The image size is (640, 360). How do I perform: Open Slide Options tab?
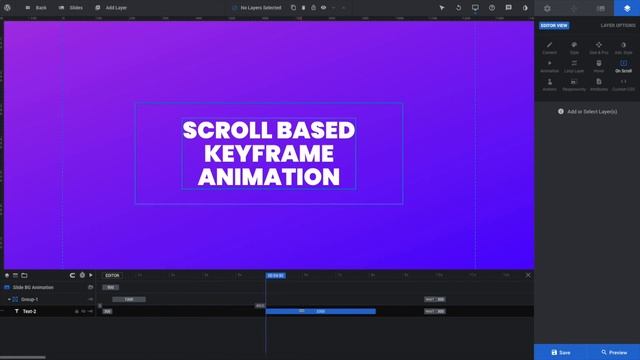[600, 8]
